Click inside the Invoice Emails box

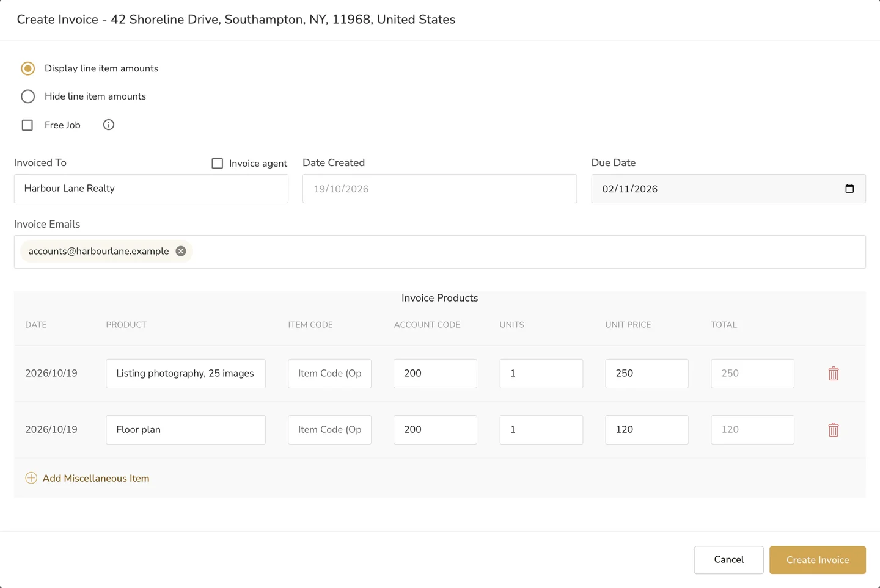point(440,252)
